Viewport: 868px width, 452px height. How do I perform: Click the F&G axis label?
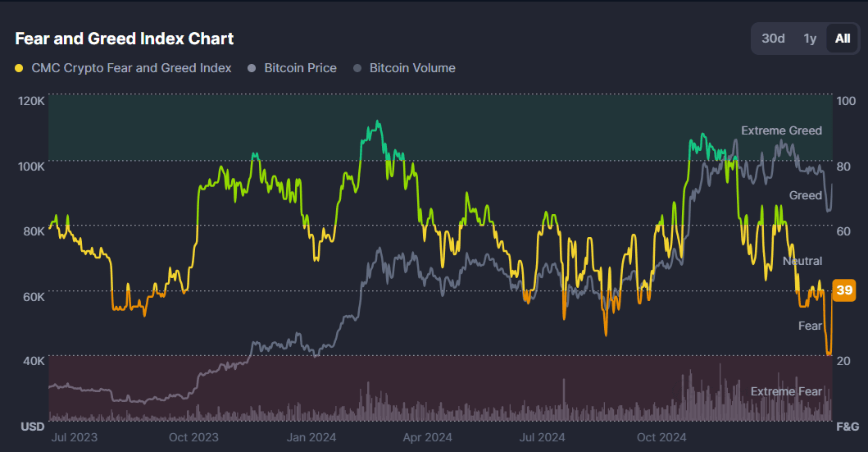click(x=846, y=427)
